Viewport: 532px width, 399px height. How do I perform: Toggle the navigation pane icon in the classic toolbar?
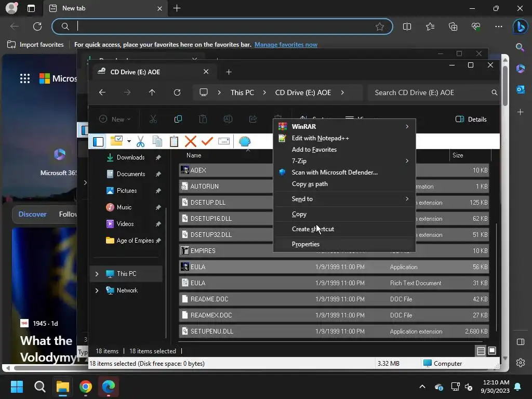[x=98, y=141]
